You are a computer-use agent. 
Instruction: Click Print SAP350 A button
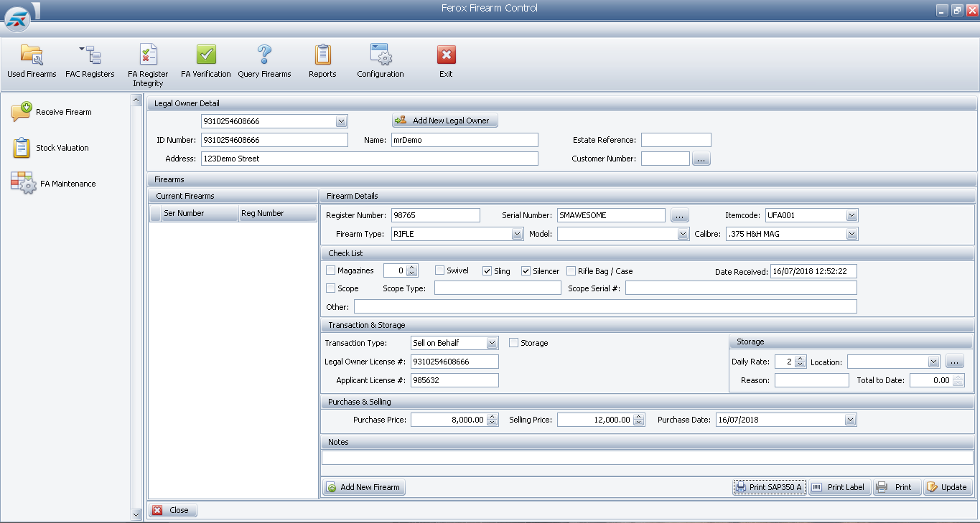pos(769,487)
